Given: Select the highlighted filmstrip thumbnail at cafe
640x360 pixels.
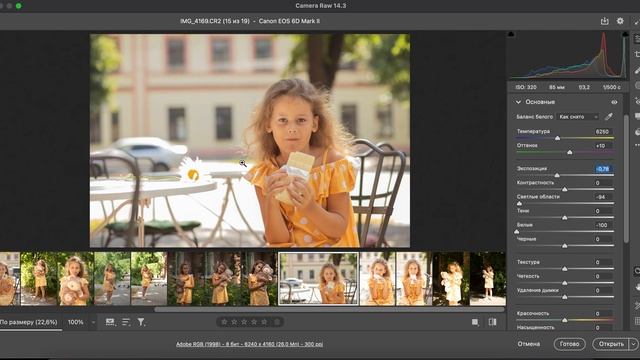Looking at the screenshot, I should 318,279.
